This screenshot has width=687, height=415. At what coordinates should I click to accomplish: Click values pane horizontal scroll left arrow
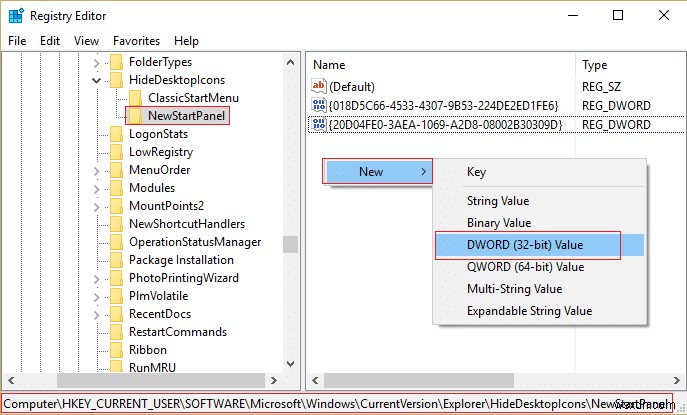tap(315, 380)
